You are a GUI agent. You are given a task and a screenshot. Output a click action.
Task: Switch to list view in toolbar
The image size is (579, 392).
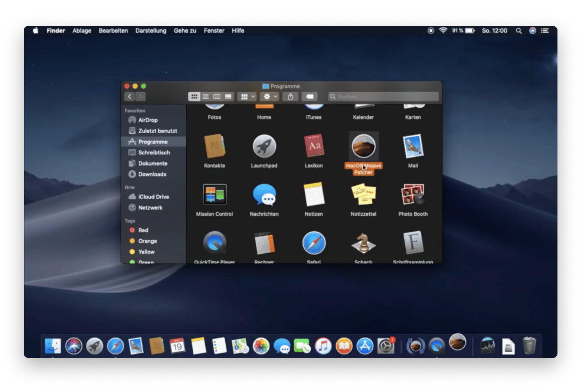pyautogui.click(x=206, y=97)
